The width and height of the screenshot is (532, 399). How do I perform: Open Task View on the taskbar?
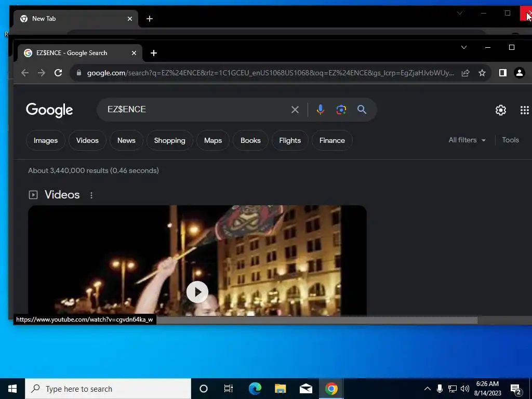pos(229,389)
